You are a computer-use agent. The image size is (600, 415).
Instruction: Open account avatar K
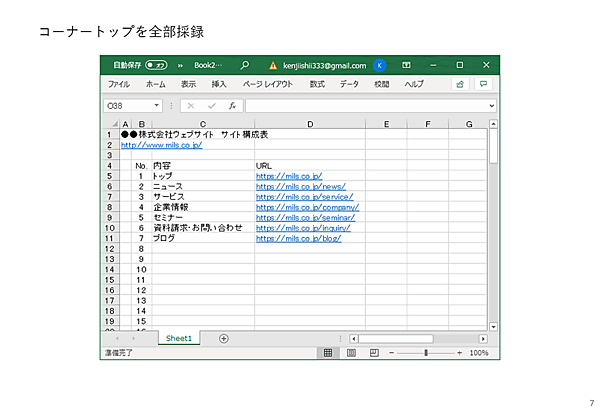(380, 65)
